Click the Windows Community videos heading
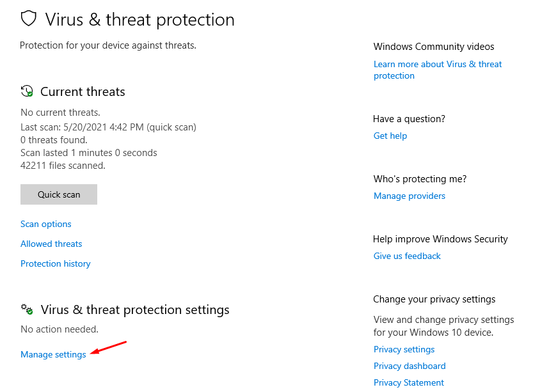The width and height of the screenshot is (533, 392). point(434,47)
